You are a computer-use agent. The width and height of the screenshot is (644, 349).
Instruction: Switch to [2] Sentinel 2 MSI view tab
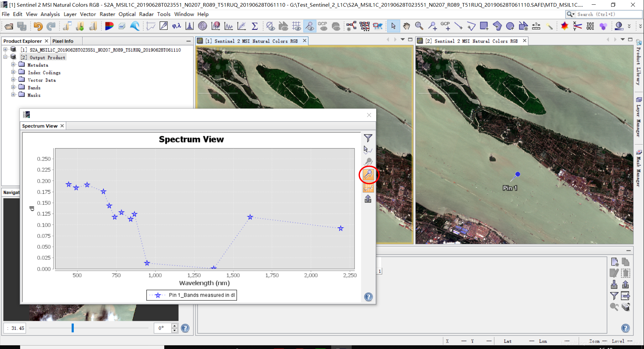click(472, 41)
